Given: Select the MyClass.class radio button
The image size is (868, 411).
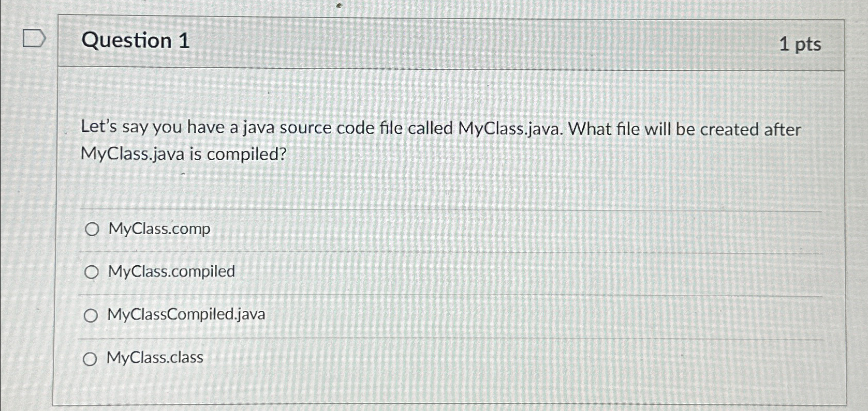Looking at the screenshot, I should click(90, 359).
